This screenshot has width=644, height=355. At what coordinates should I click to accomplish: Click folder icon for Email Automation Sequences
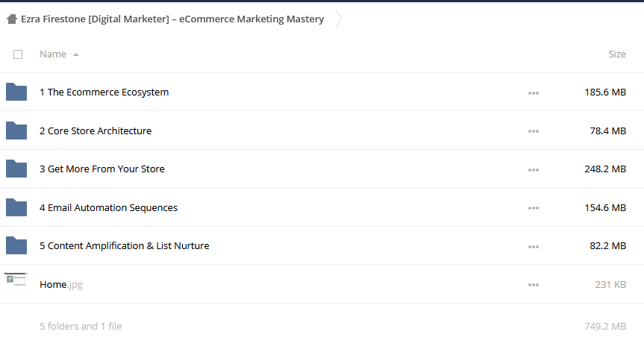coord(16,207)
